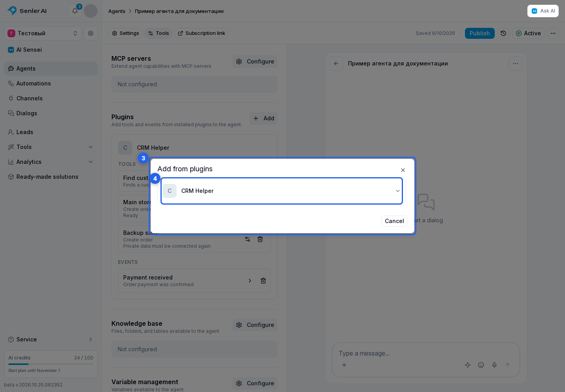565x392 pixels.
Task: Open AI Sensei in sidebar
Action: tap(51, 50)
